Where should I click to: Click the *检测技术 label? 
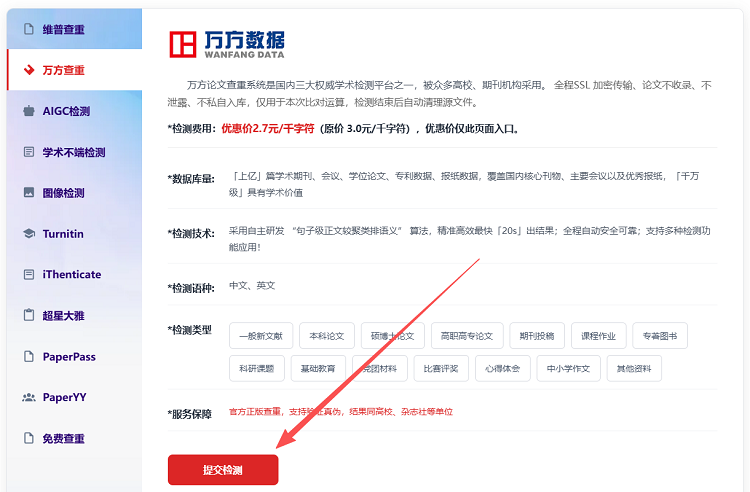pos(191,233)
